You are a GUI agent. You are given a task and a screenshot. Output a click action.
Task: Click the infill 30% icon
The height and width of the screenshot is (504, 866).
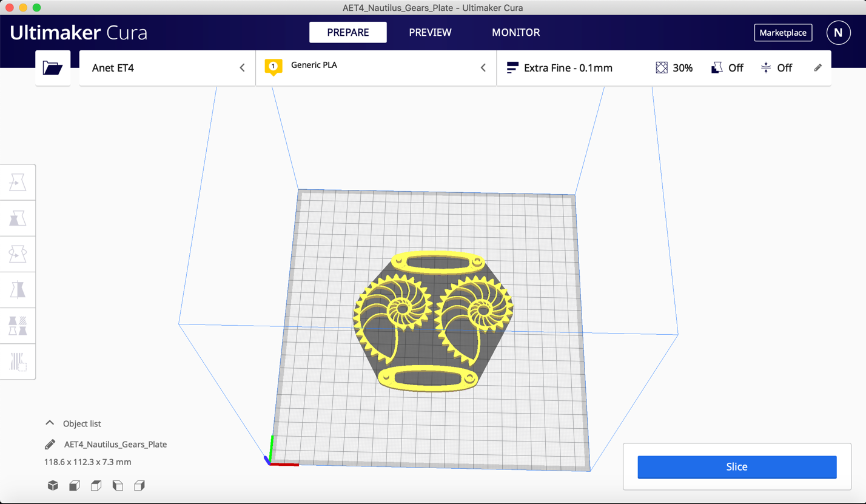click(662, 68)
